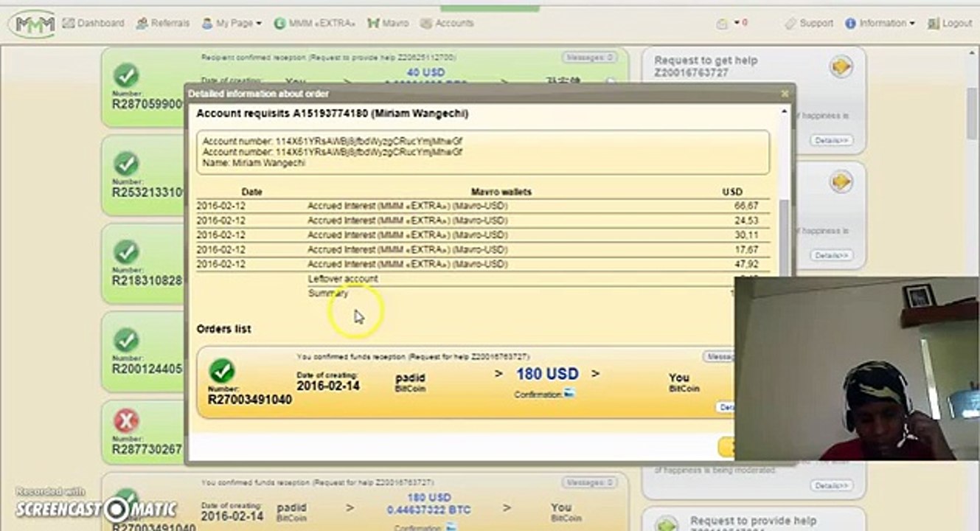
Task: Click Account requisits A15193774180 heading
Action: pos(332,114)
